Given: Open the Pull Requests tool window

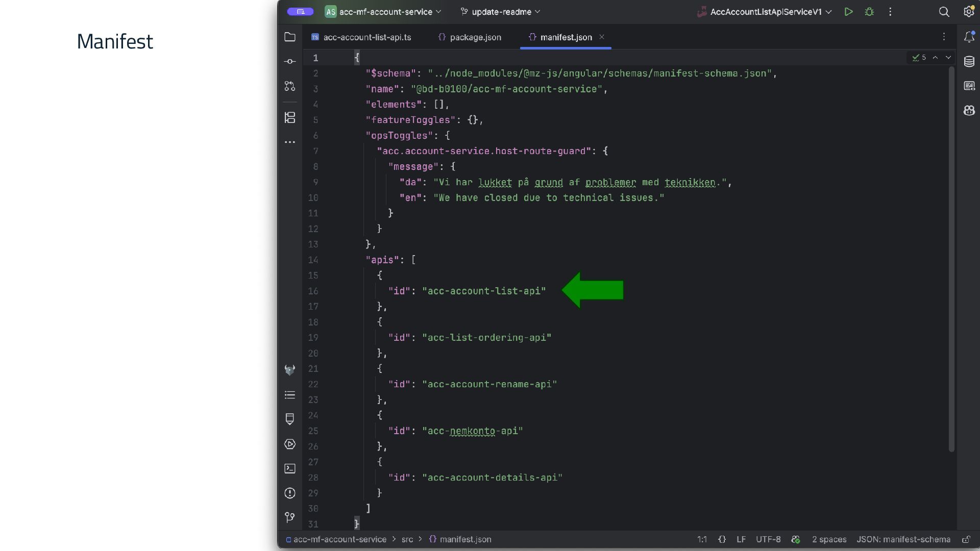Looking at the screenshot, I should (290, 86).
